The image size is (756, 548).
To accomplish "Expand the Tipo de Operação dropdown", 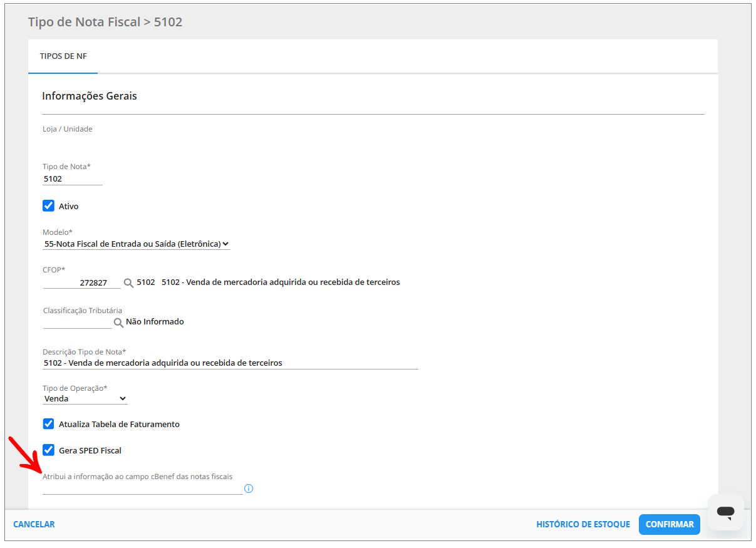I will pyautogui.click(x=85, y=398).
